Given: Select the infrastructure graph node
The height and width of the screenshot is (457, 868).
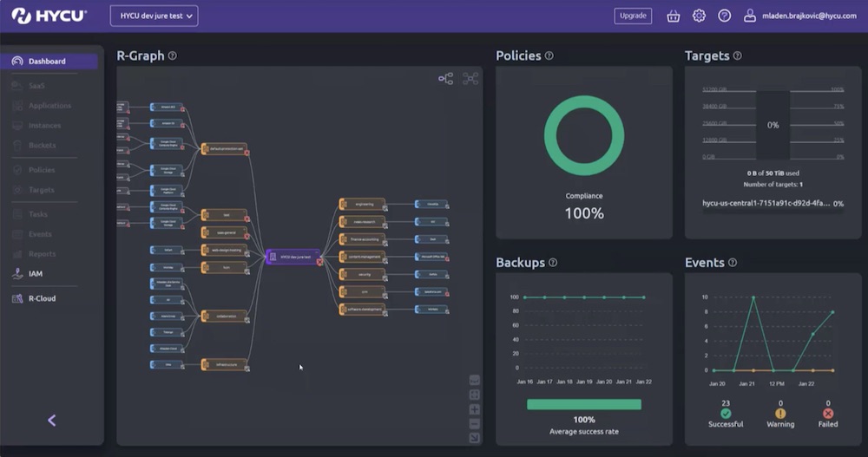Looking at the screenshot, I should click(224, 365).
